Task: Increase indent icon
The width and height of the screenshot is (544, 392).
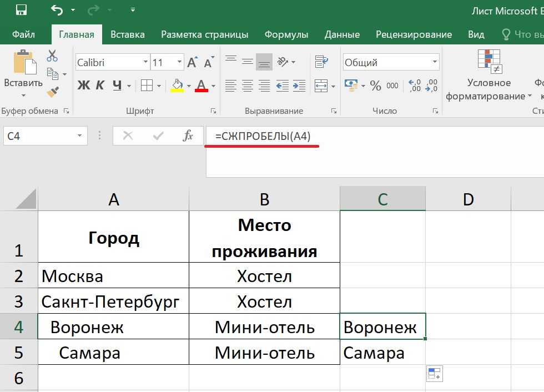Action: click(x=299, y=86)
